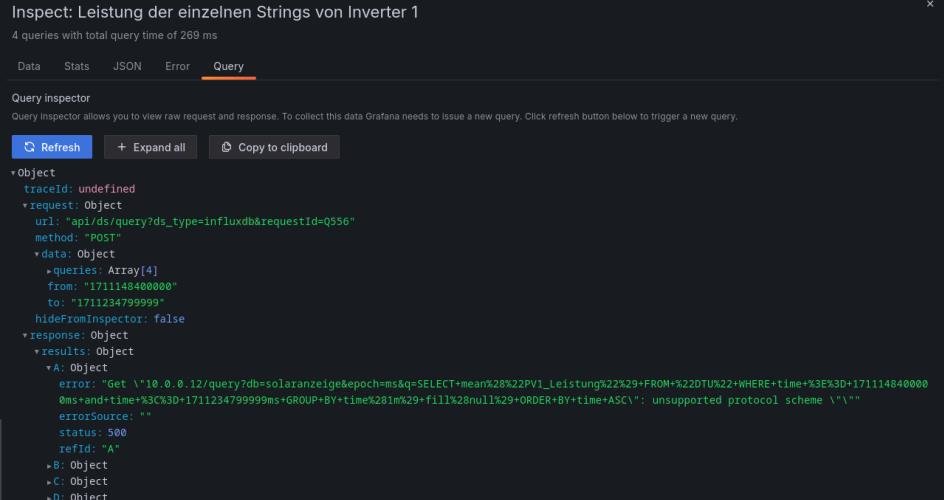Viewport: 944px width, 500px height.
Task: Copy query result to clipboard
Action: pos(274,147)
